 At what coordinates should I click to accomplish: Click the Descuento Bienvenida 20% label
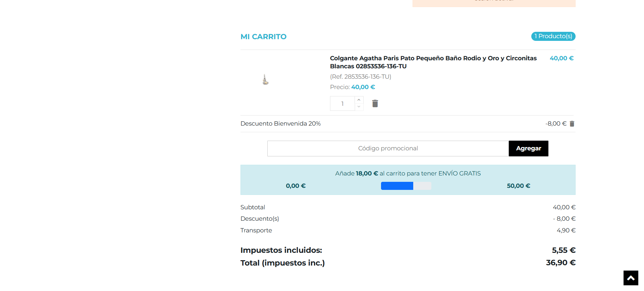[280, 124]
